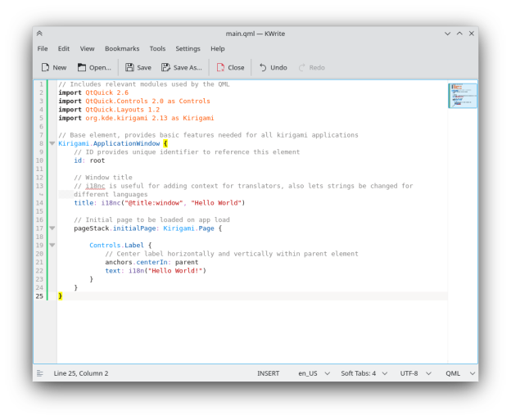The image size is (511, 420).
Task: Click the lines icon in status bar
Action: click(39, 373)
